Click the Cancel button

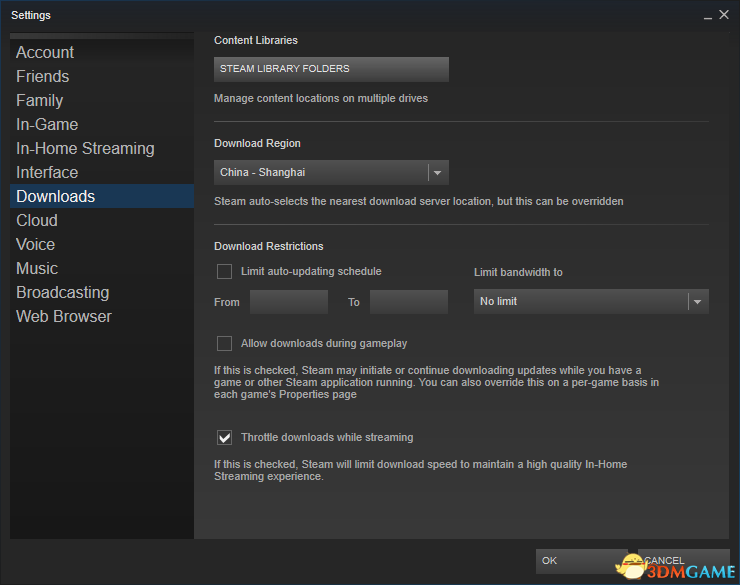[683, 561]
